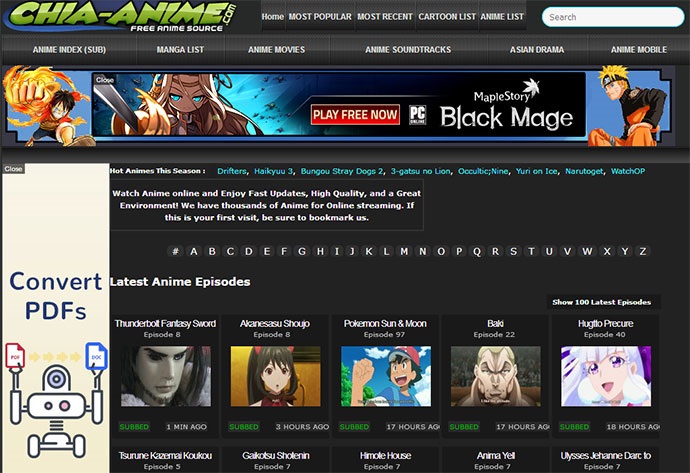This screenshot has height=473, width=690.
Task: Open the Anime Movies tab
Action: [x=276, y=50]
